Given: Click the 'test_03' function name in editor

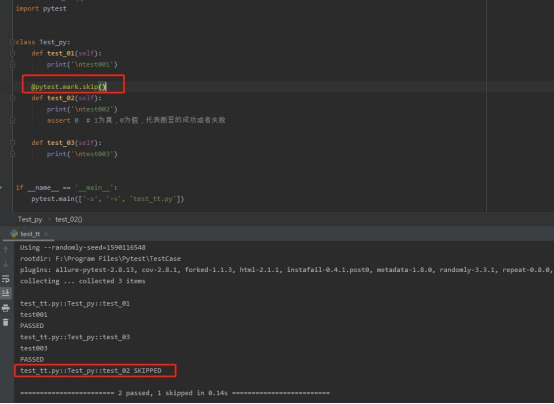Looking at the screenshot, I should click(61, 143).
